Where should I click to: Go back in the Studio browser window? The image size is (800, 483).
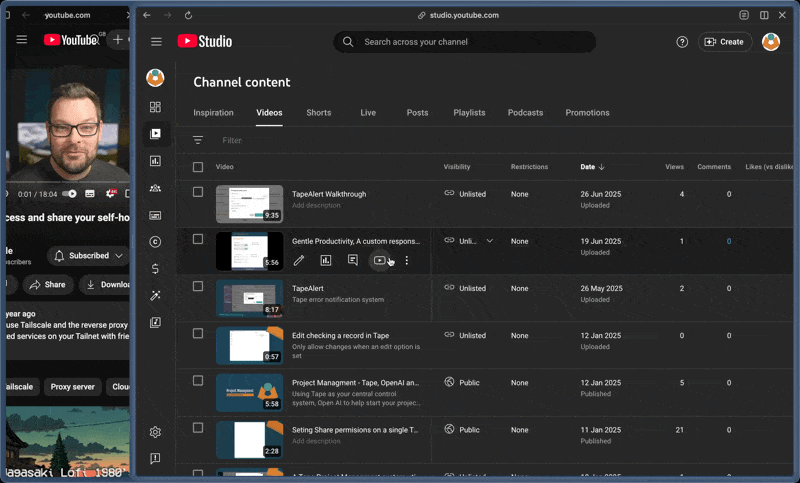(x=147, y=15)
